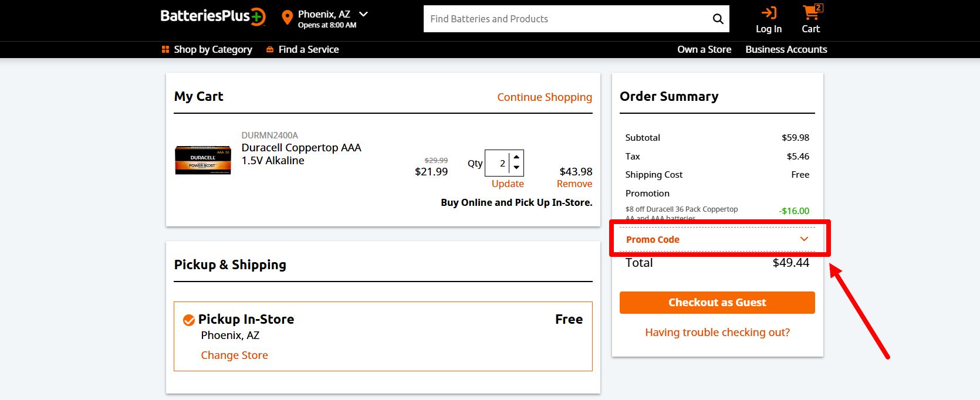Expand the Phoenix, AZ store dropdown

point(363,13)
